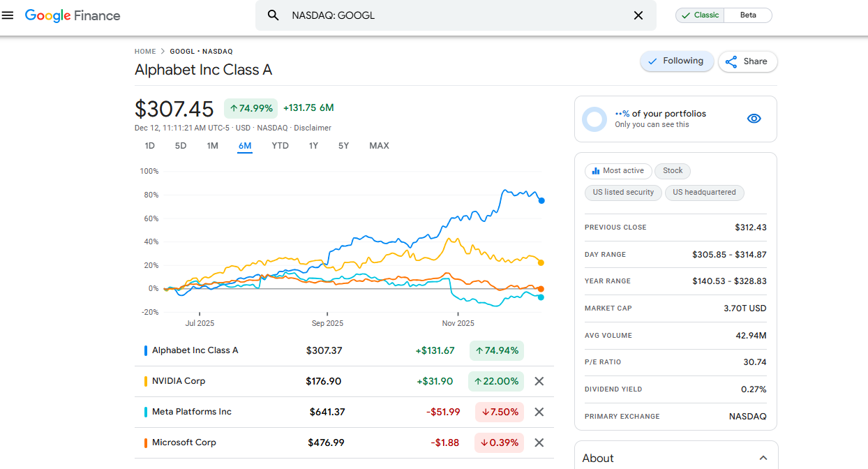Viewport: 868px width, 469px height.
Task: Click the US headquartered tag
Action: point(704,193)
